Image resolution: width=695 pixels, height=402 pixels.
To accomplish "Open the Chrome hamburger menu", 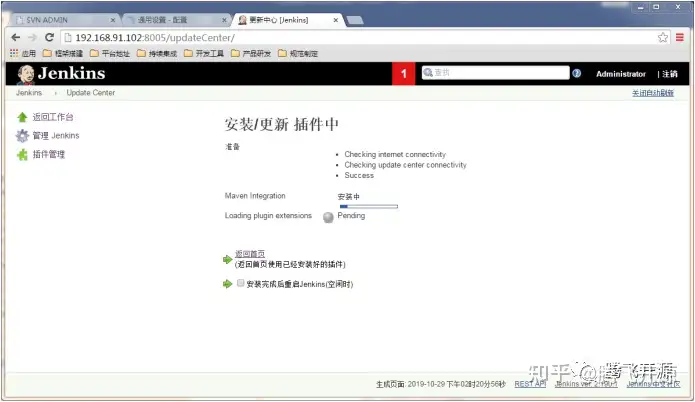I will tap(679, 37).
